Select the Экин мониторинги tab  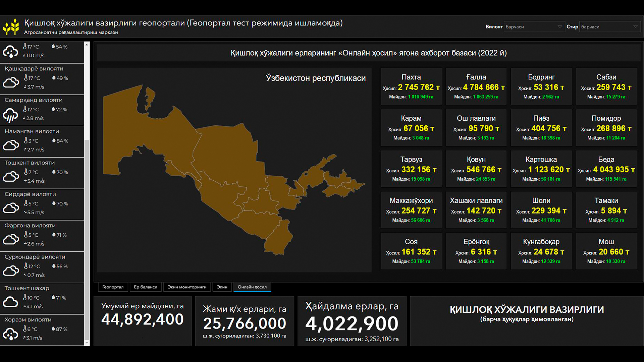click(187, 287)
